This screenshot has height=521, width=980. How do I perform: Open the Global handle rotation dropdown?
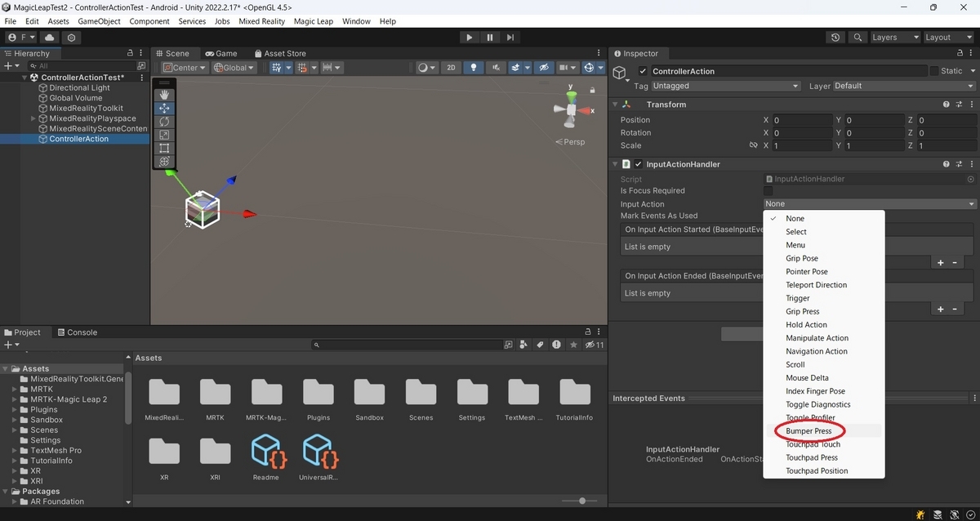[x=234, y=68]
